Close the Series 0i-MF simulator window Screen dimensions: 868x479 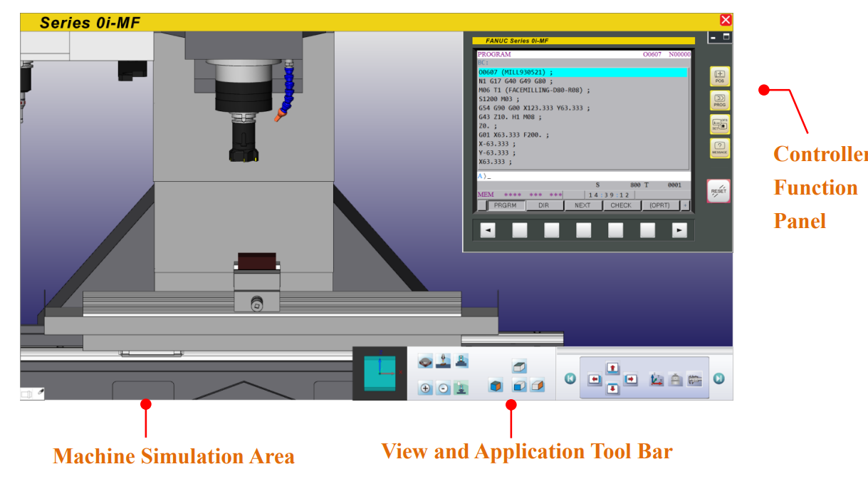pyautogui.click(x=726, y=20)
